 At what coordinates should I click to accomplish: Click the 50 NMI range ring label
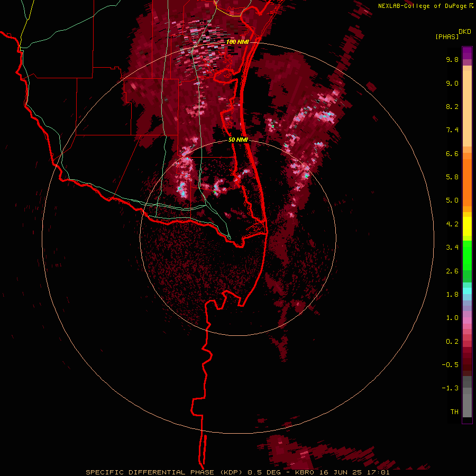click(238, 140)
